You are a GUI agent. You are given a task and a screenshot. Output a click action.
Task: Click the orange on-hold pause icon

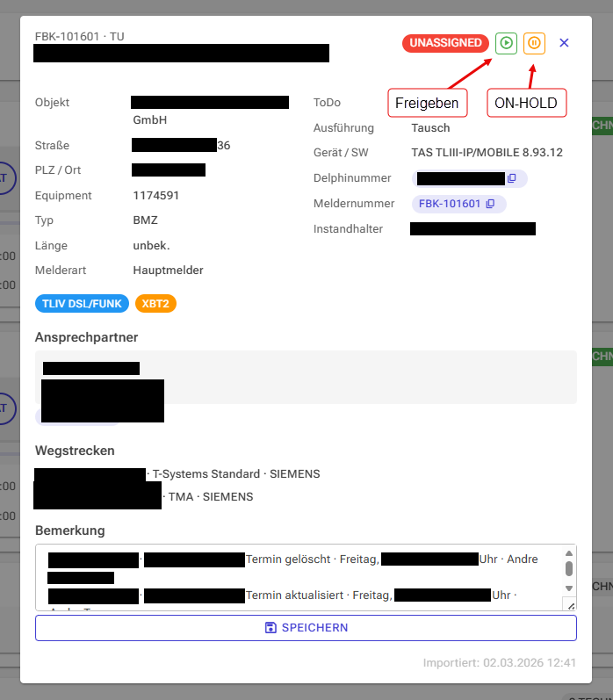coord(534,43)
